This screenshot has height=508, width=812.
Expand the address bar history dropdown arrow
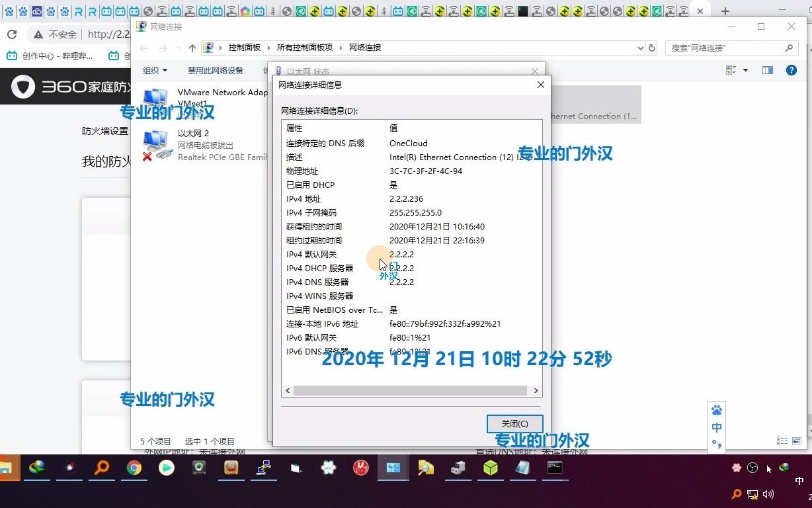[639, 48]
